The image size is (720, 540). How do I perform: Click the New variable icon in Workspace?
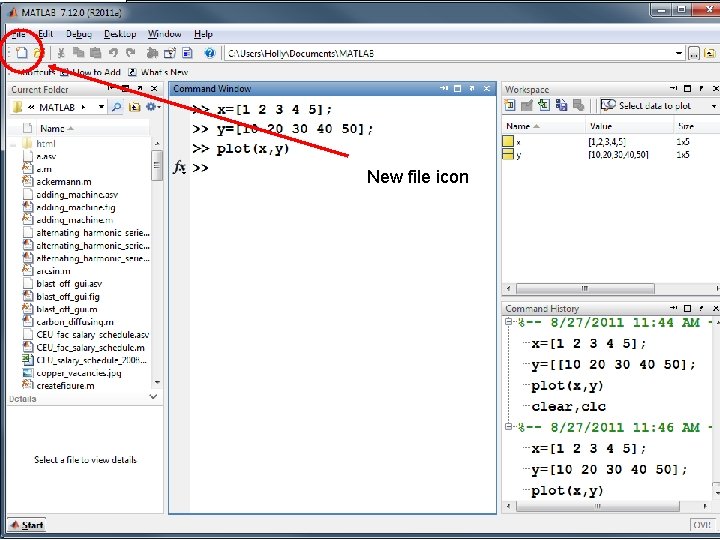(x=509, y=106)
